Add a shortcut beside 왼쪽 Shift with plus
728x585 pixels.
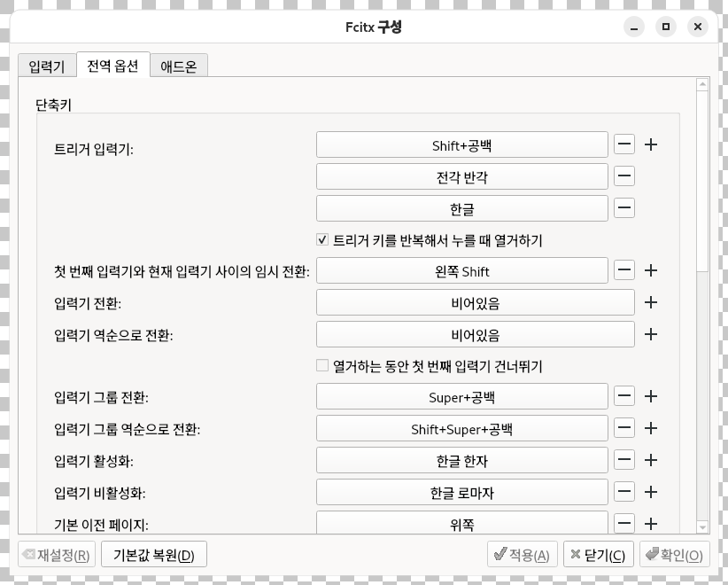[x=651, y=270]
